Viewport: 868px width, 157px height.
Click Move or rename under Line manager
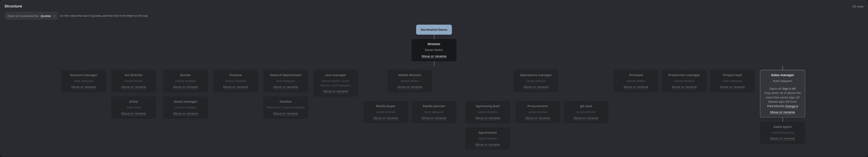(x=336, y=91)
